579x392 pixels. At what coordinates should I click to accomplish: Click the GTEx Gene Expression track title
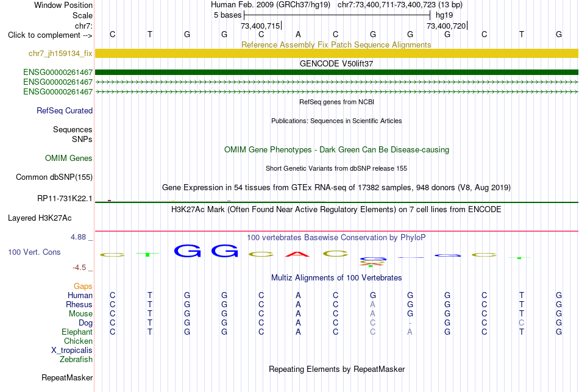tap(336, 187)
